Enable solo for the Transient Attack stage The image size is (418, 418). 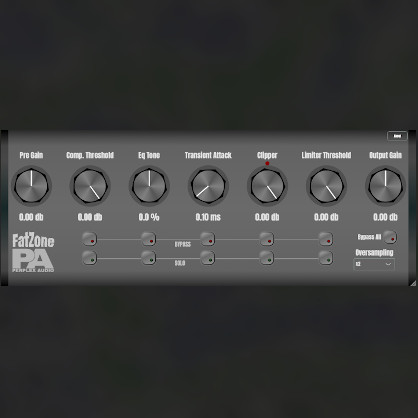[207, 258]
